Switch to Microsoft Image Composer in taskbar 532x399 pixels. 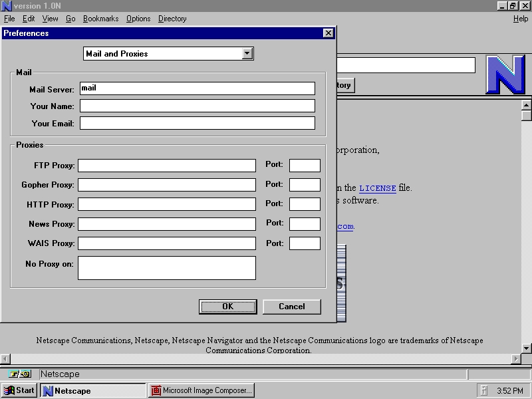pyautogui.click(x=201, y=390)
